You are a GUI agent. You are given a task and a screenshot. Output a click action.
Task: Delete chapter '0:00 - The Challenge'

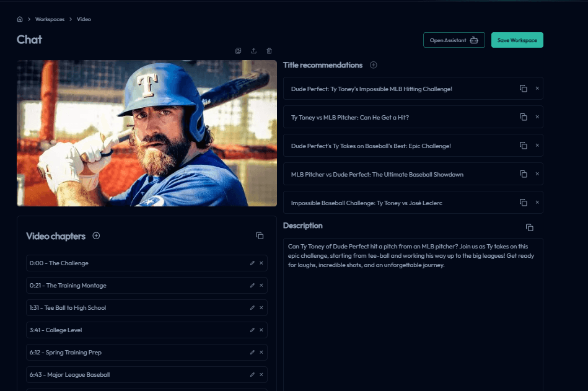coord(261,263)
